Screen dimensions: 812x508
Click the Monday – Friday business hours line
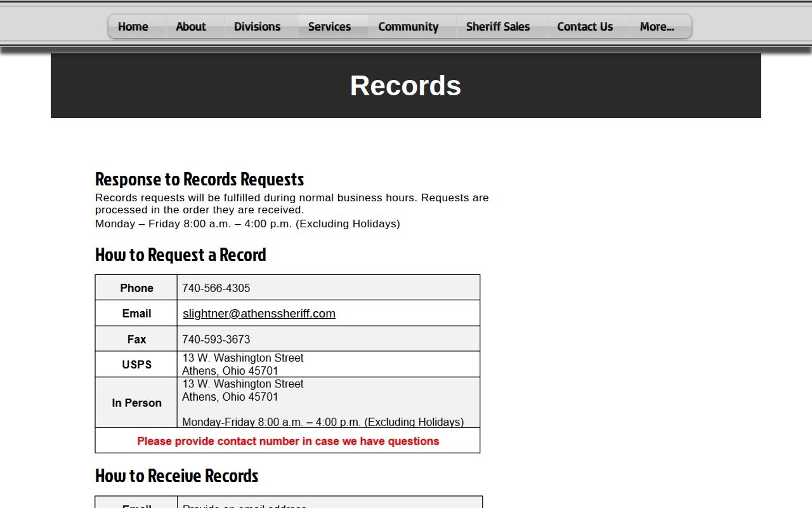[x=247, y=224]
